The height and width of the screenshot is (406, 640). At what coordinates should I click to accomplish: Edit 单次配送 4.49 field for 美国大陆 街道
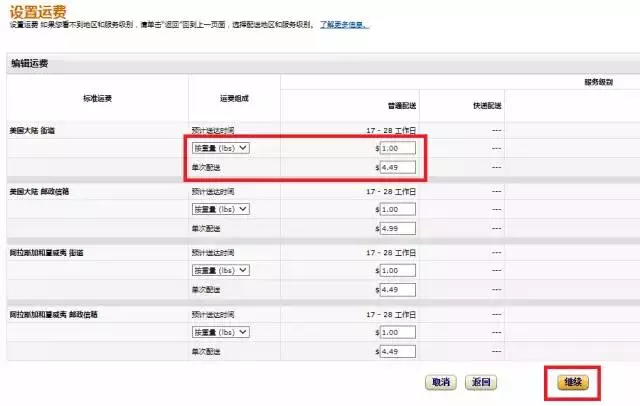pyautogui.click(x=398, y=167)
